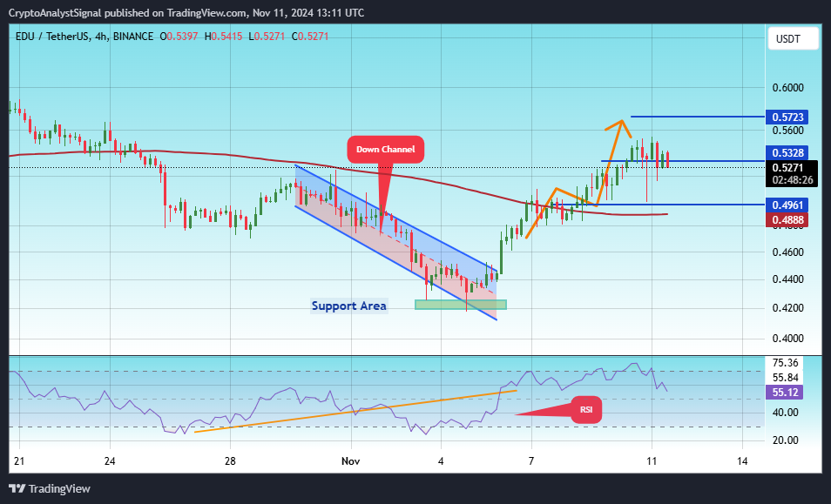Click the 02:48:26 countdown timer
This screenshot has width=831, height=504.
(793, 180)
